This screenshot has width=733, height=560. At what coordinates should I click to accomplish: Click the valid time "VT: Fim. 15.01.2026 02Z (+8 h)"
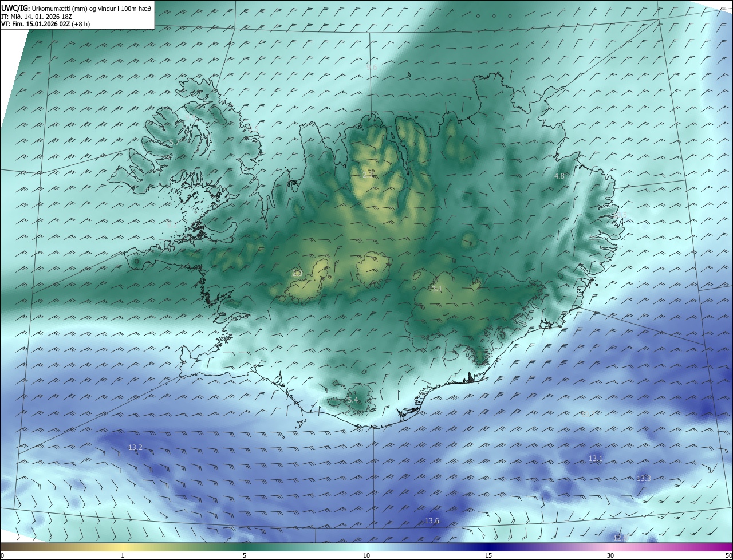coord(46,24)
